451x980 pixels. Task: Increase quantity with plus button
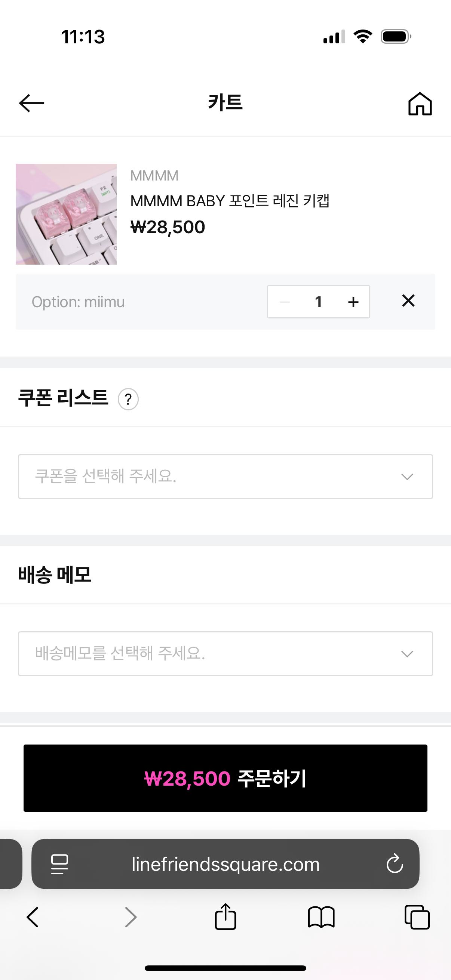click(x=353, y=302)
